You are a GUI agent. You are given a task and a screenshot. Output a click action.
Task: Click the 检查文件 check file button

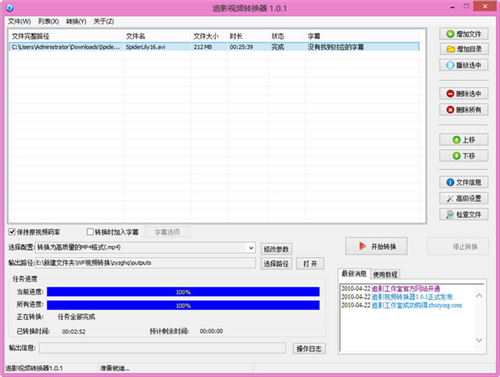click(464, 214)
